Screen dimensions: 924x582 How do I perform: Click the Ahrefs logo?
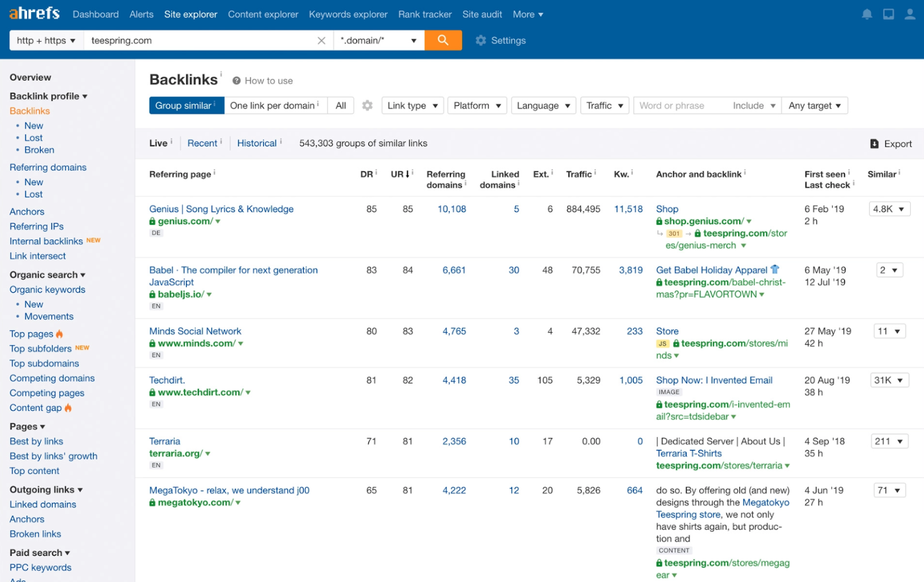click(35, 13)
